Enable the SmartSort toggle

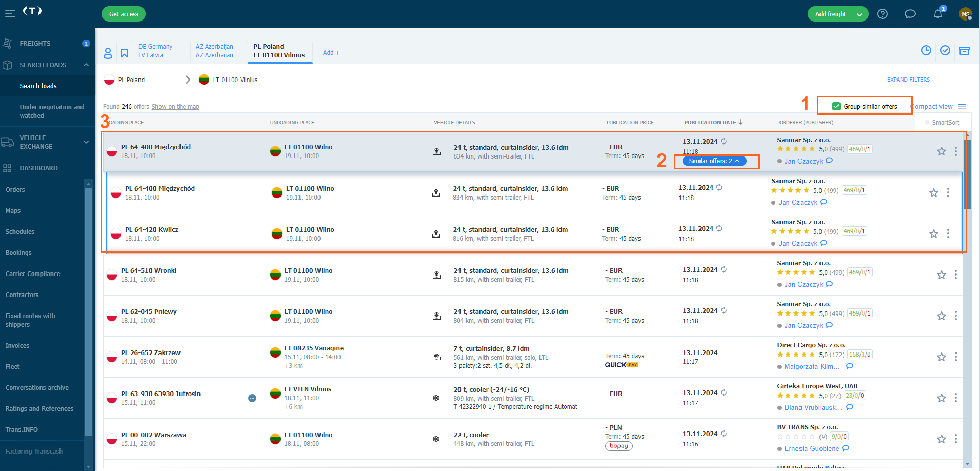[x=927, y=123]
